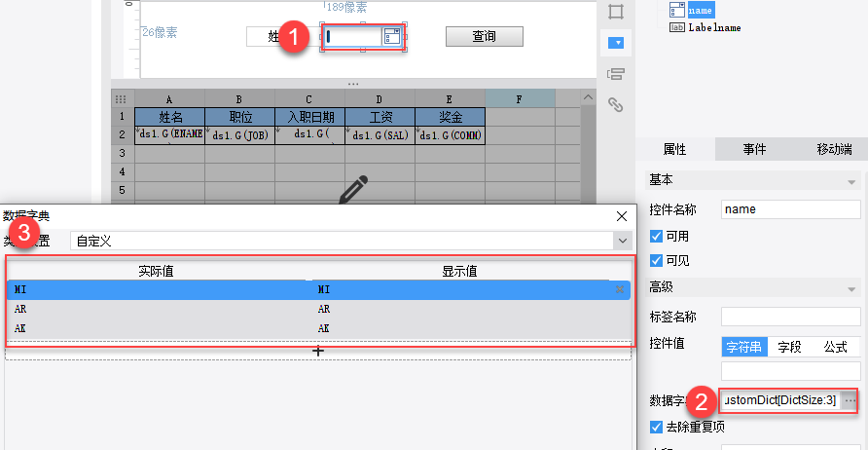The width and height of the screenshot is (868, 450).
Task: Toggle the 去除重复项 checkbox
Action: pyautogui.click(x=657, y=427)
